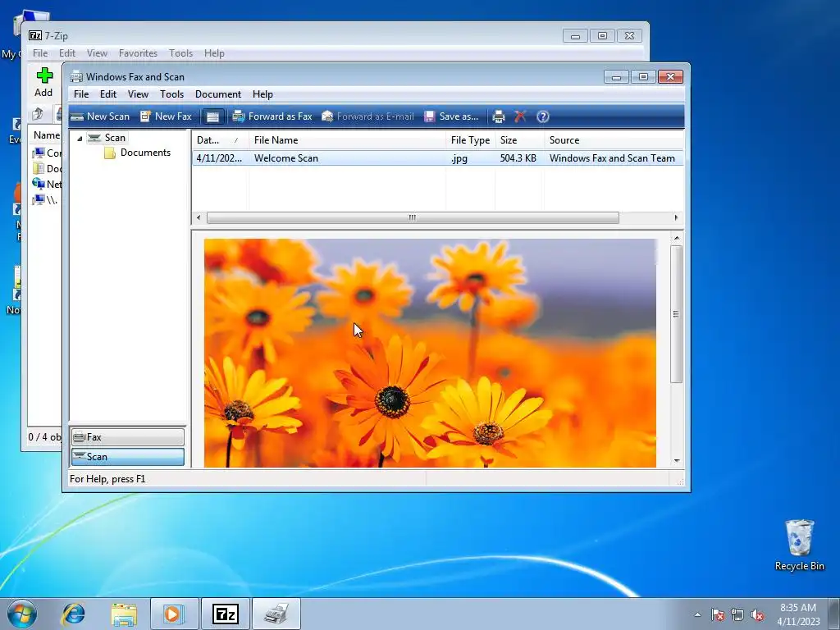Click the New Fax toolbar button
The width and height of the screenshot is (840, 630).
[166, 116]
